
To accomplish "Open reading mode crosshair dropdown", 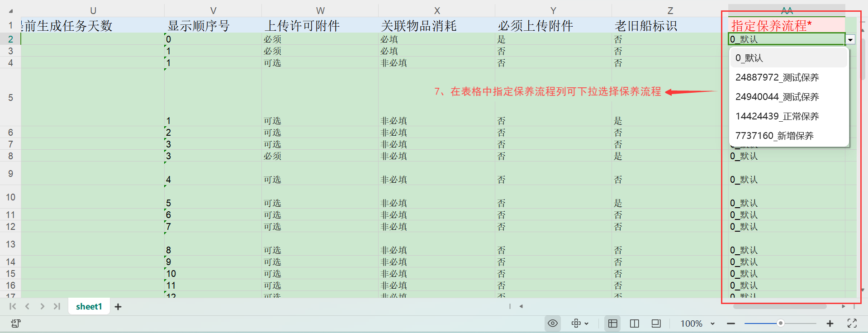I will (x=580, y=323).
